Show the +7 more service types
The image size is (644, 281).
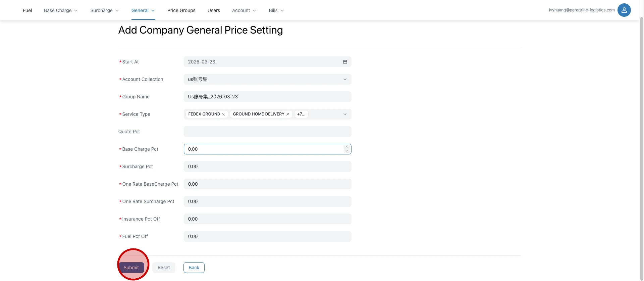click(301, 114)
